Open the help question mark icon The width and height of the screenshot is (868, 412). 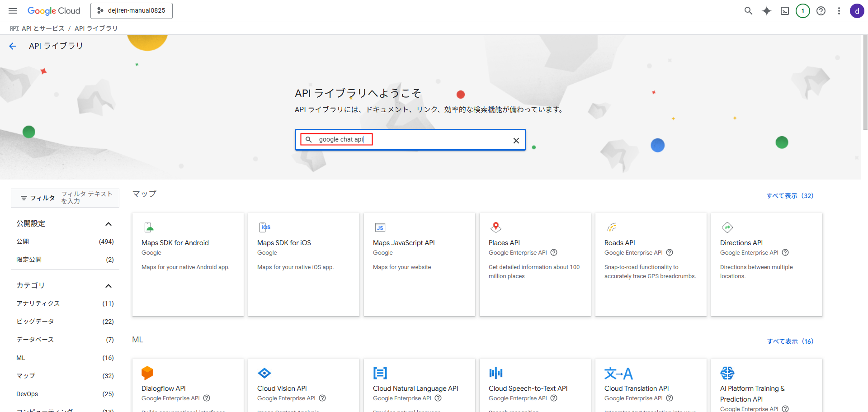point(821,11)
